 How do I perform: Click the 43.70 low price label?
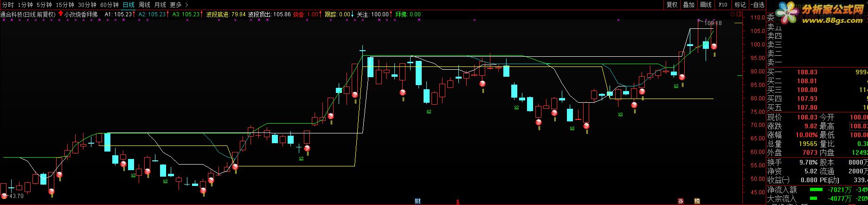(16, 196)
